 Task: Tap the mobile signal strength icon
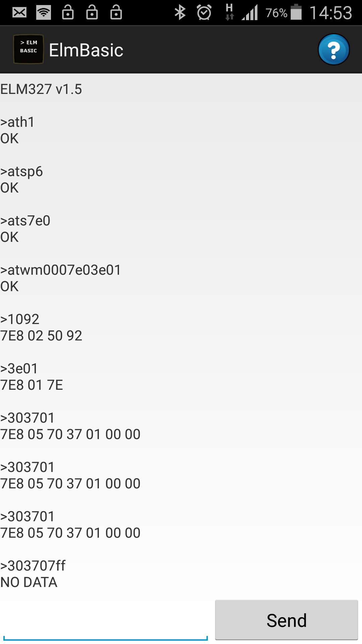tap(250, 13)
